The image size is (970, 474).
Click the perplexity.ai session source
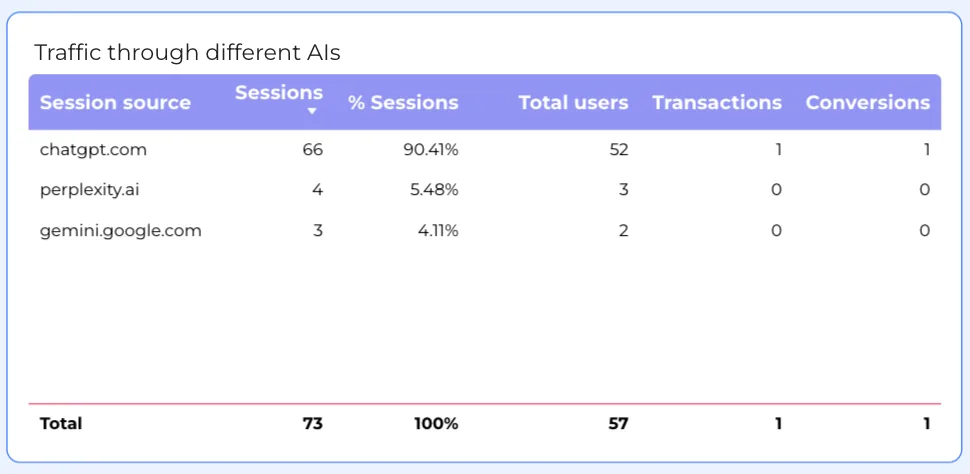tap(91, 190)
